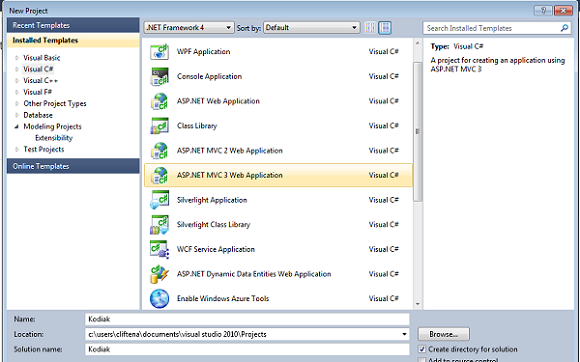Click the Enable Windows Azure Tools icon
Viewport: 580px width, 362px height.
(x=159, y=299)
